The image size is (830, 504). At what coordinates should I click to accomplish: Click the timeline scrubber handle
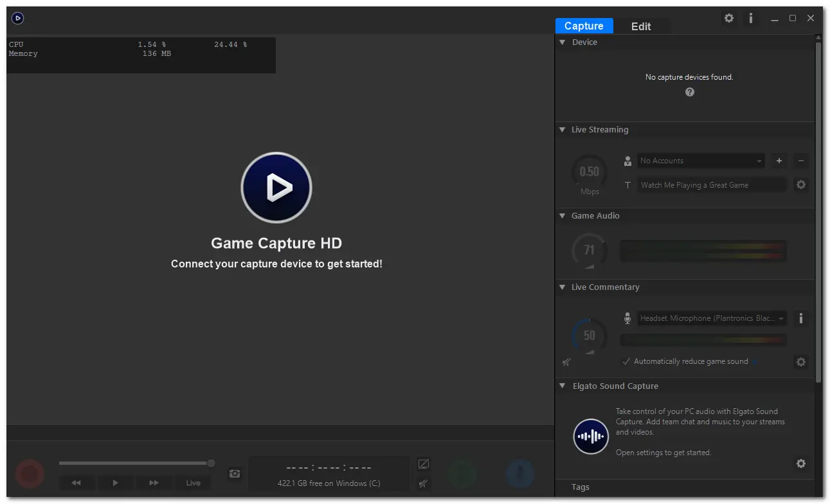[x=211, y=463]
